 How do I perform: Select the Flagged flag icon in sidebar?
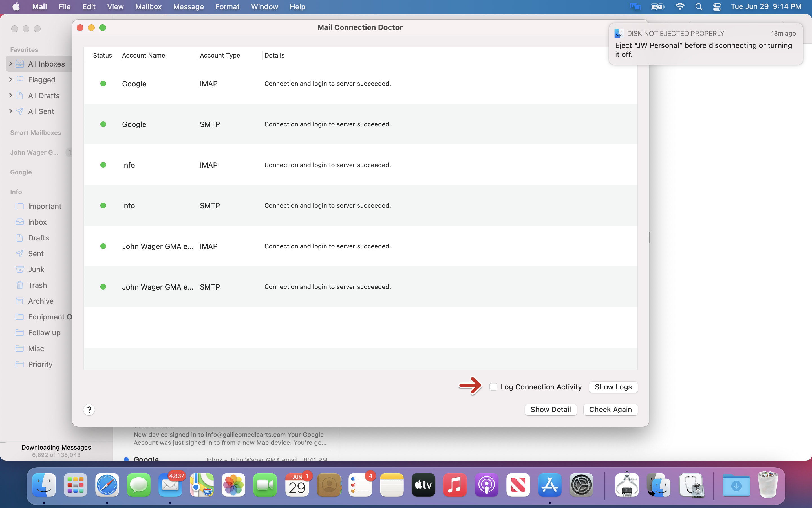[20, 80]
